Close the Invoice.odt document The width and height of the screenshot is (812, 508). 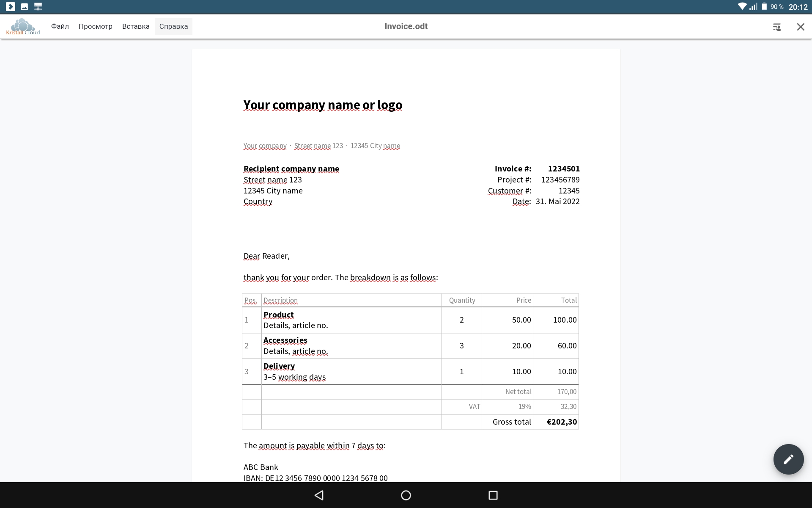pyautogui.click(x=800, y=27)
